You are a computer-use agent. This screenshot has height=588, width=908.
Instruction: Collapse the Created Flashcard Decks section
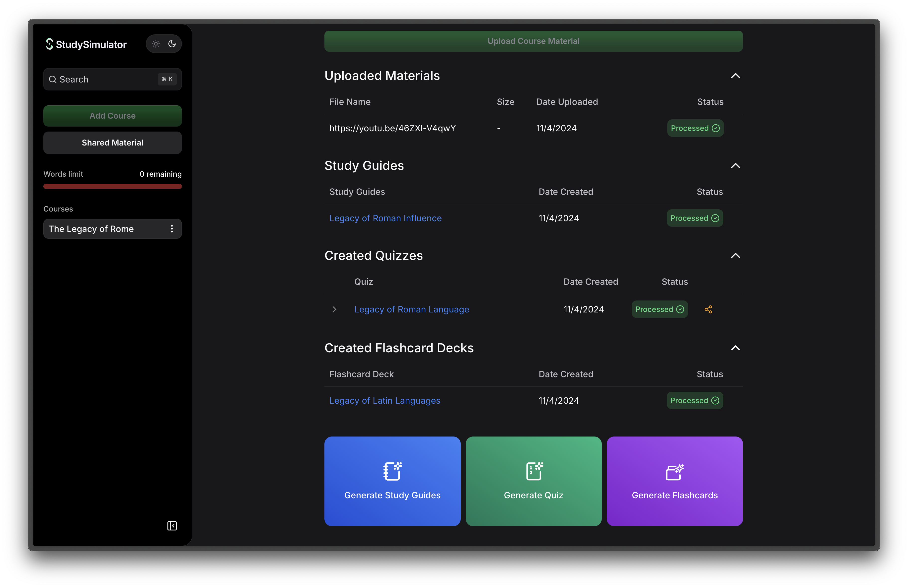(735, 348)
